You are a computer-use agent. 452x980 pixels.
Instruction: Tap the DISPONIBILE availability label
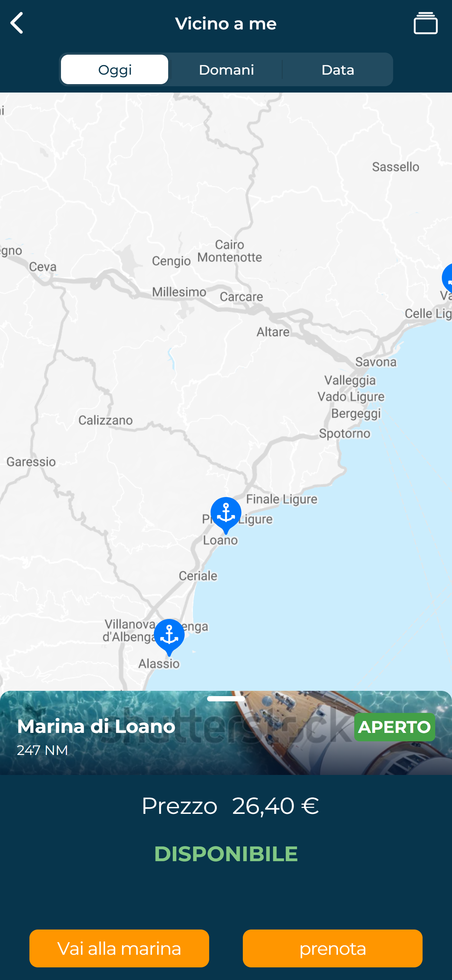coord(226,854)
